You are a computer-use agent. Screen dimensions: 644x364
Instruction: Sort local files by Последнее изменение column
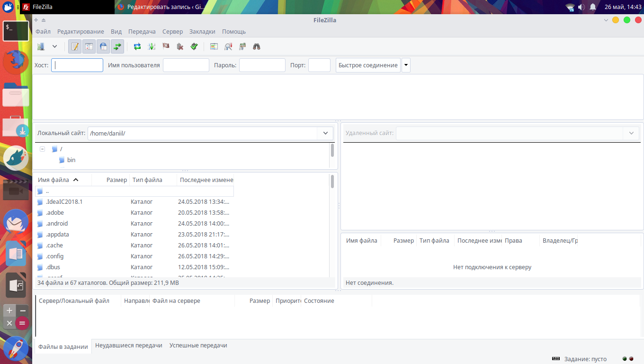(x=206, y=180)
